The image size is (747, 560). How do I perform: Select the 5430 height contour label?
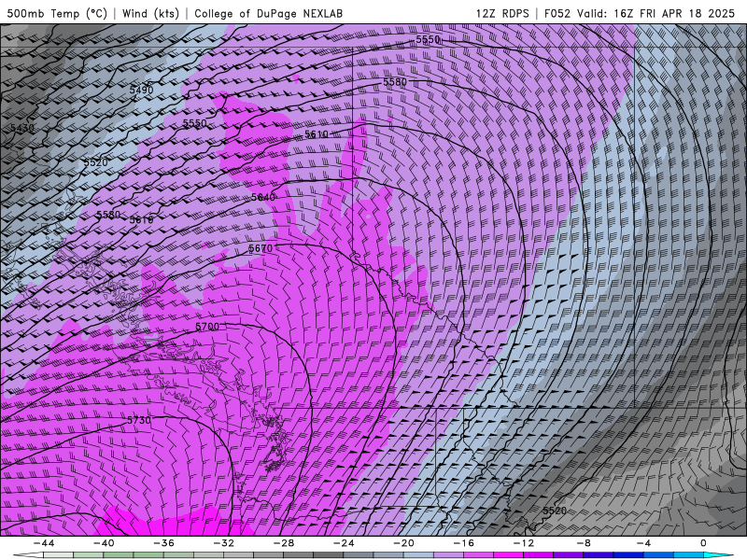pyautogui.click(x=22, y=128)
